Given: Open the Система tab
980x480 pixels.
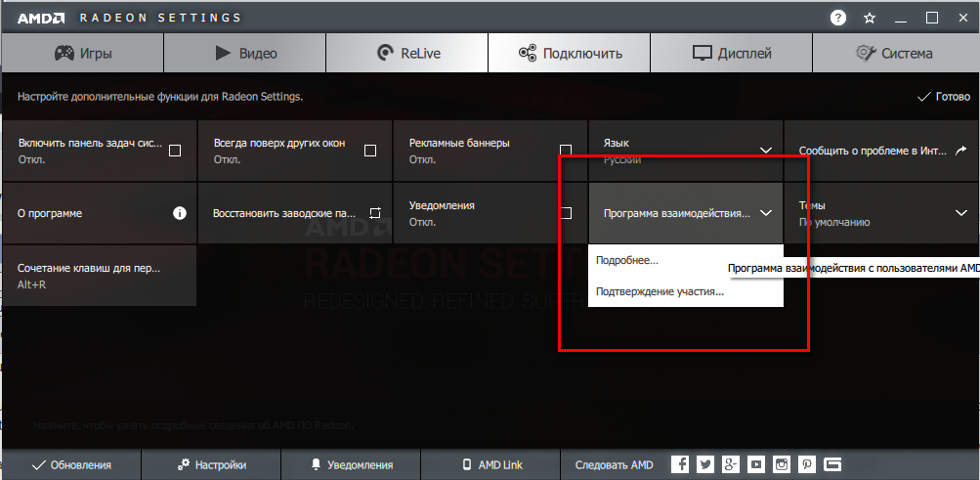Looking at the screenshot, I should coord(896,53).
